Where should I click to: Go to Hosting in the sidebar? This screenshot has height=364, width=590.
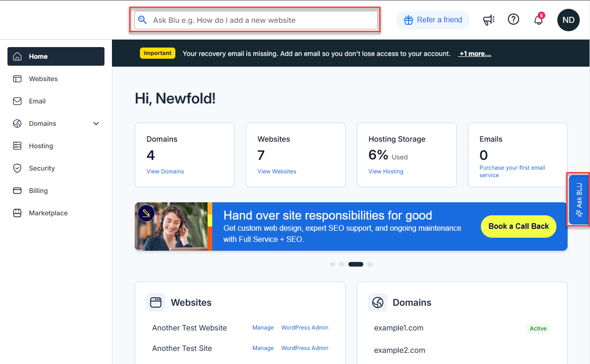point(41,146)
